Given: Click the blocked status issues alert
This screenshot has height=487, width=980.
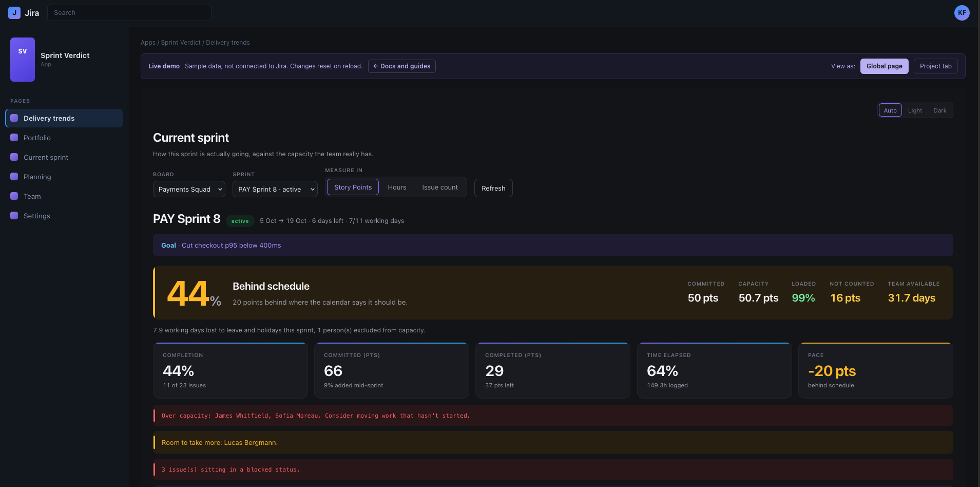Looking at the screenshot, I should (553, 470).
